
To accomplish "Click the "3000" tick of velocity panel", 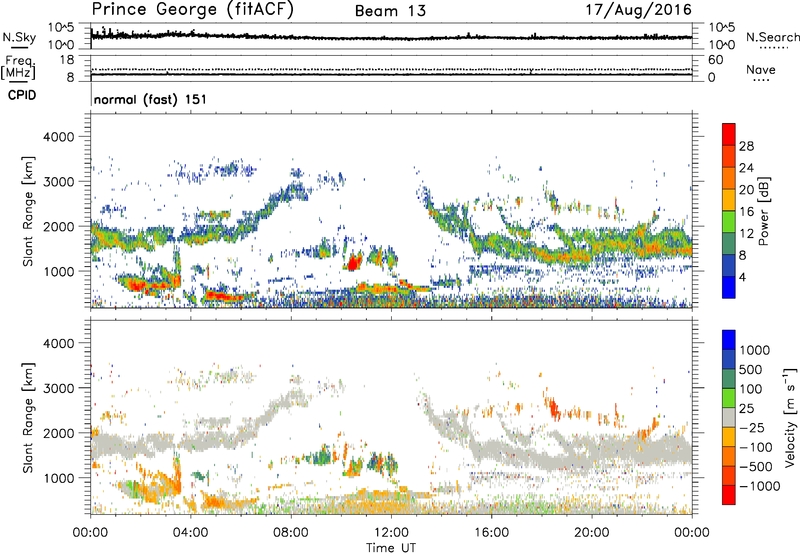I will 58,388.
